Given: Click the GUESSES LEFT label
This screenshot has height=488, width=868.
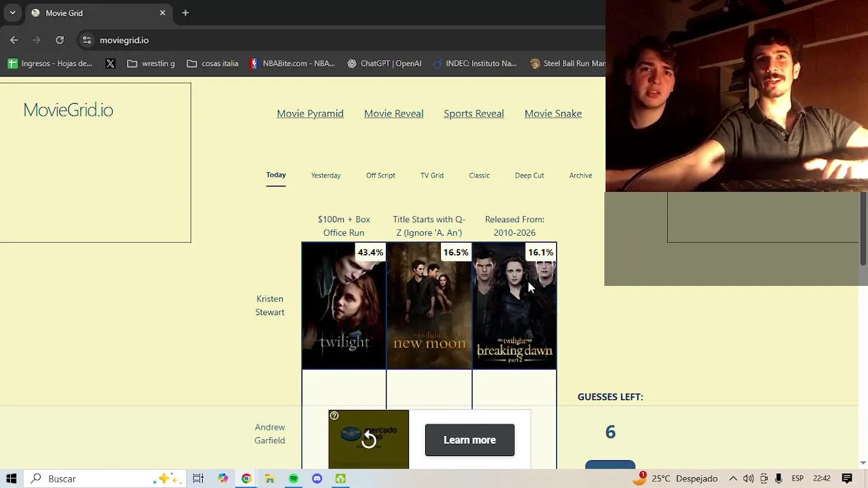Looking at the screenshot, I should 610,396.
